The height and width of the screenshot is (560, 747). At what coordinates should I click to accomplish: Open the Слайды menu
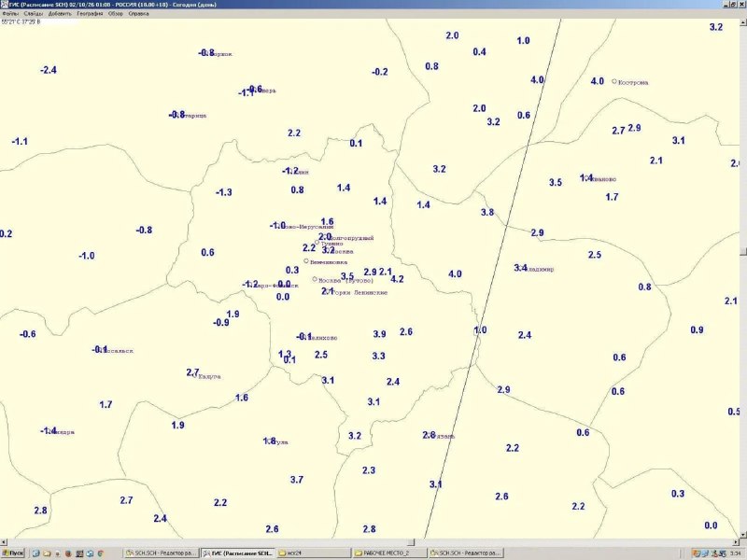pos(34,14)
